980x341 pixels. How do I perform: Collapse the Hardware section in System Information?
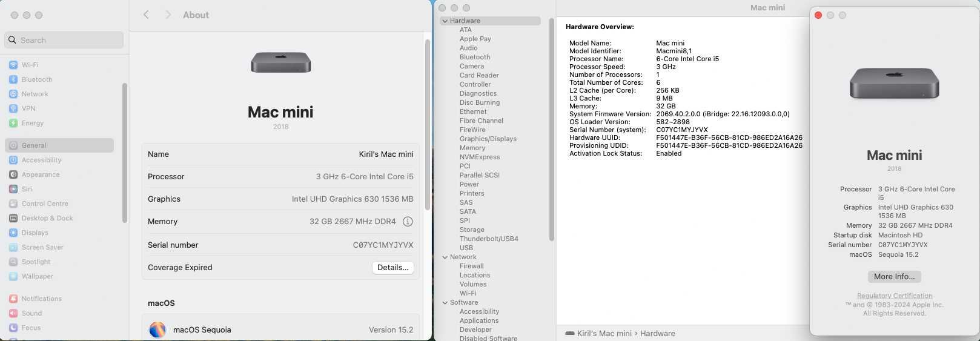tap(445, 21)
